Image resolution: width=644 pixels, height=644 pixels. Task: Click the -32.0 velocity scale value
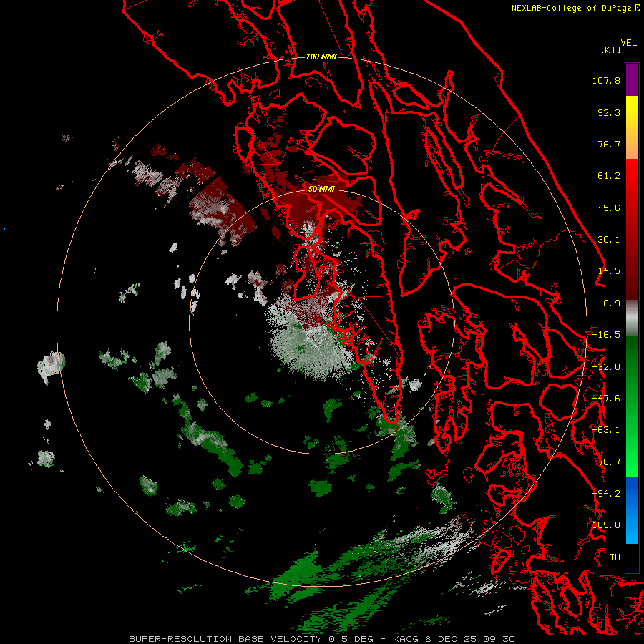coord(606,367)
